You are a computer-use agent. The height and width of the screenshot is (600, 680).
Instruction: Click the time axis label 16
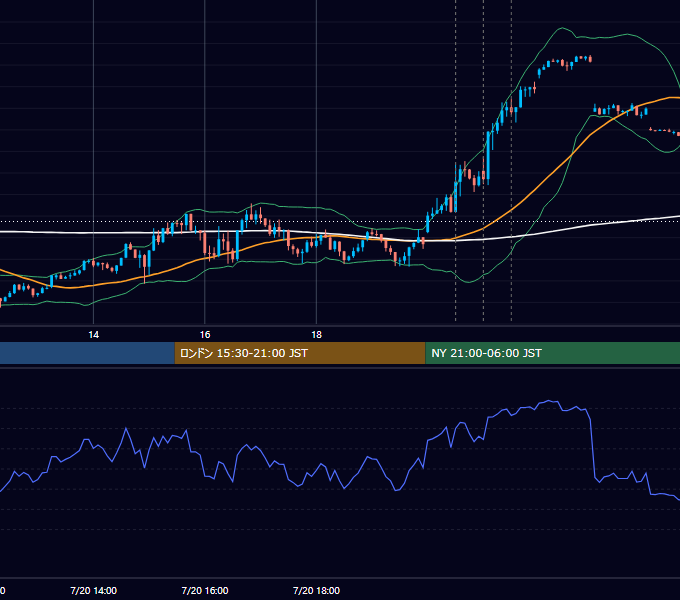(x=205, y=335)
